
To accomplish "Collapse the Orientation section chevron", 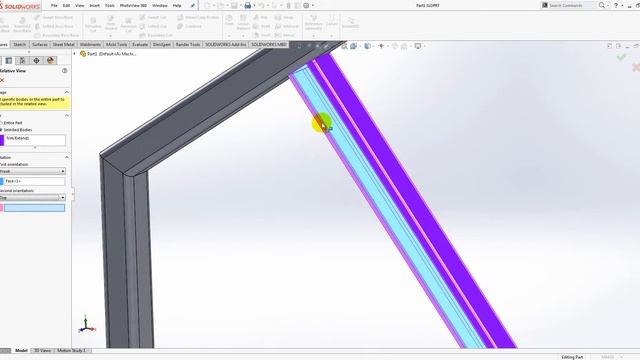I will point(67,158).
